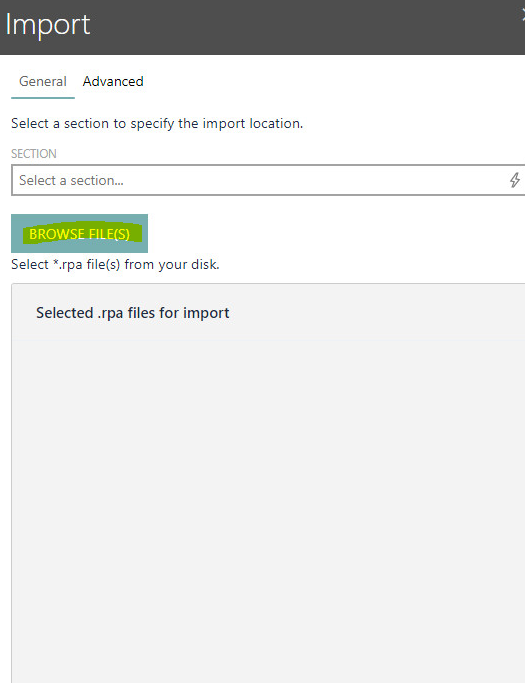
Task: Click the Select *.rpa file(s) from your disk hint
Action: pyautogui.click(x=115, y=264)
